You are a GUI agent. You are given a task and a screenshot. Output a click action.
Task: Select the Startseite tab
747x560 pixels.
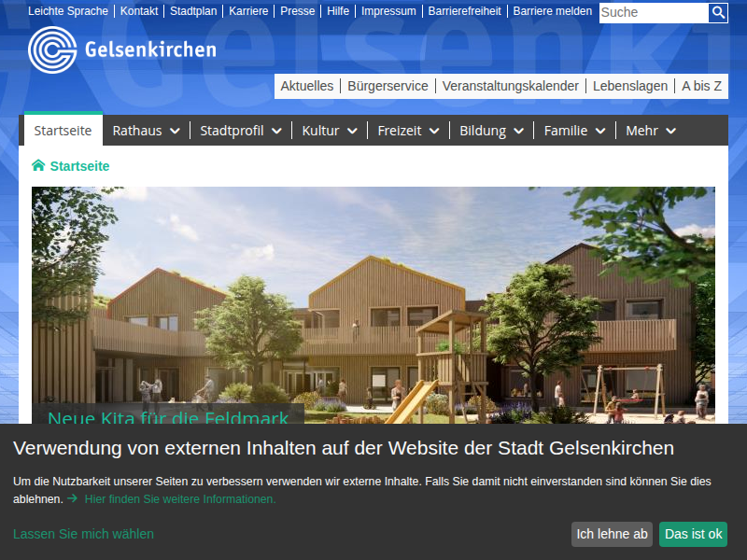point(63,131)
